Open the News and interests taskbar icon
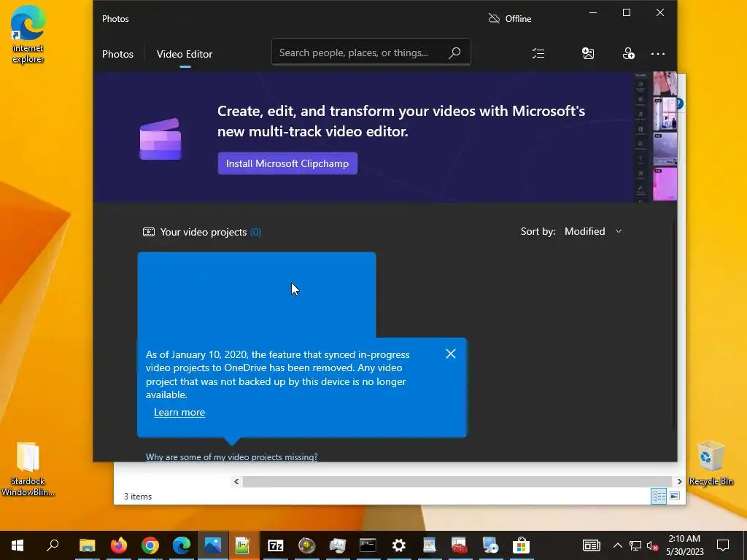This screenshot has width=747, height=560. [591, 545]
